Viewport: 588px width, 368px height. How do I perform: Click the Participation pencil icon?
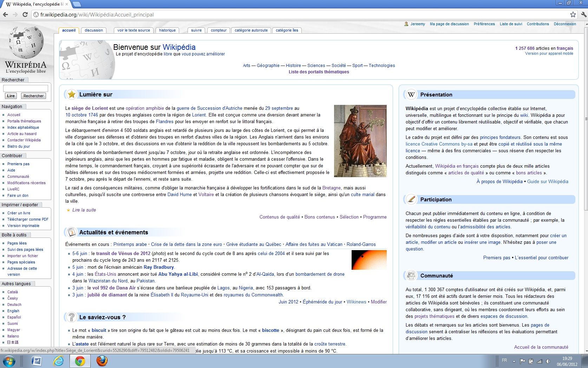(411, 199)
